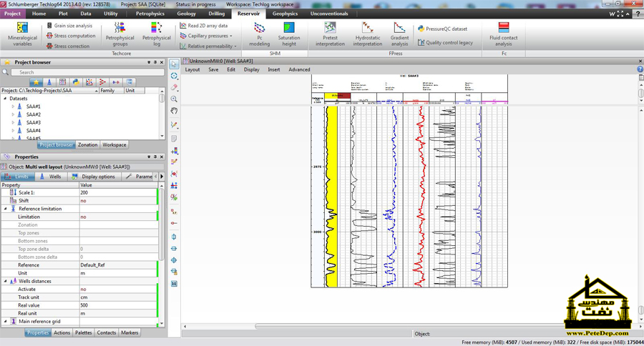Activate the hand pan tool
Screen dimensions: 644x346
tap(174, 111)
